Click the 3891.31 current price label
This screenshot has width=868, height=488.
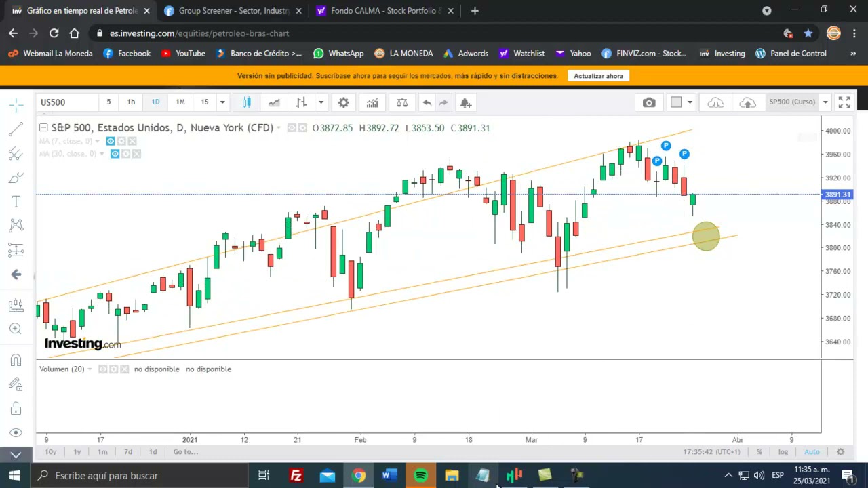tap(837, 195)
